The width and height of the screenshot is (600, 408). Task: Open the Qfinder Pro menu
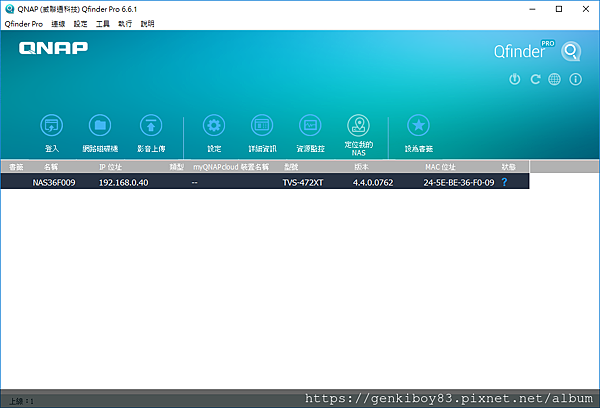(24, 24)
